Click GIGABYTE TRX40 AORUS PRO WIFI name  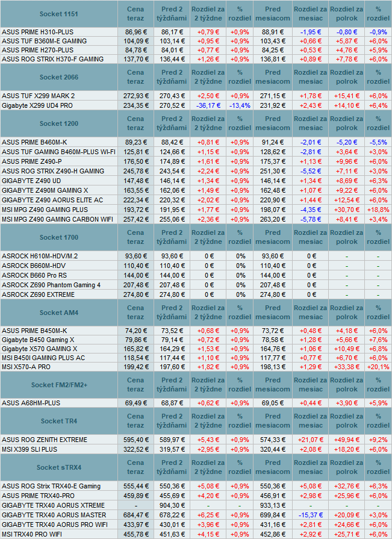click(x=55, y=525)
